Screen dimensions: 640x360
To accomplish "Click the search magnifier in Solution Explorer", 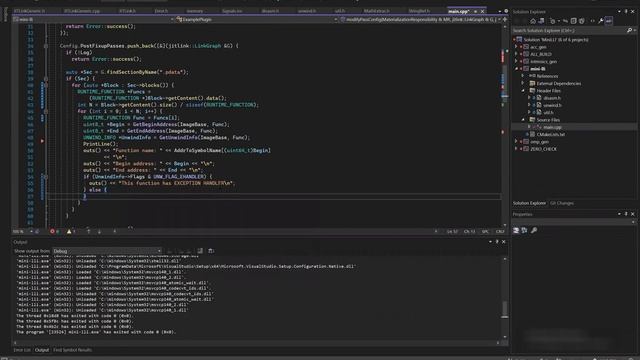I will 629,31.
